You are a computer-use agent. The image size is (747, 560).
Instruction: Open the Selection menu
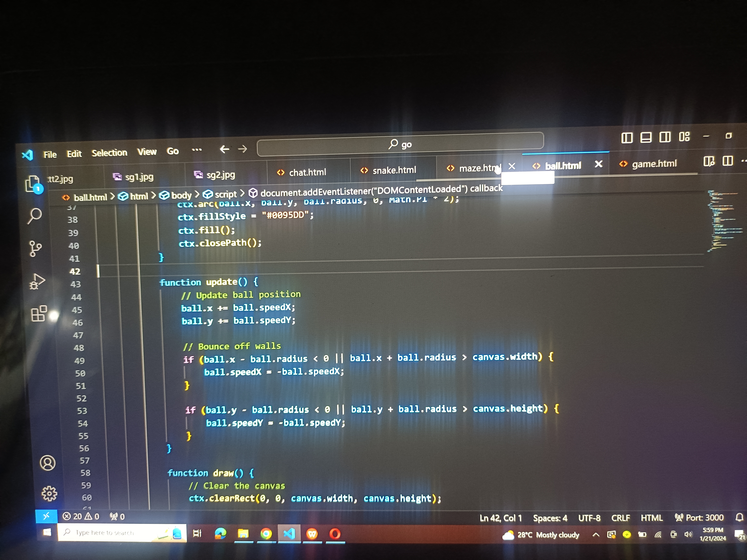click(x=109, y=153)
